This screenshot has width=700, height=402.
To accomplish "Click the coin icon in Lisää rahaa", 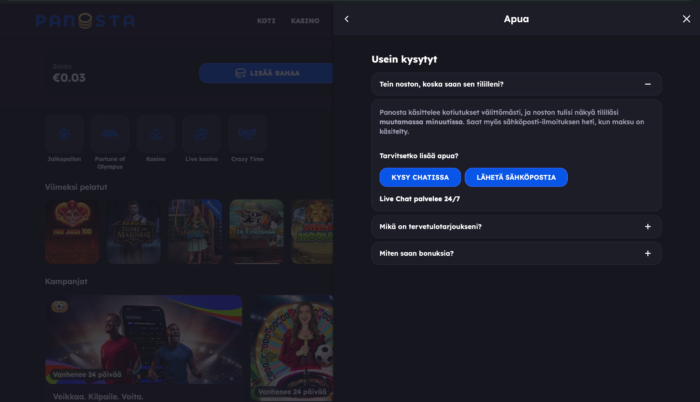I will 240,73.
